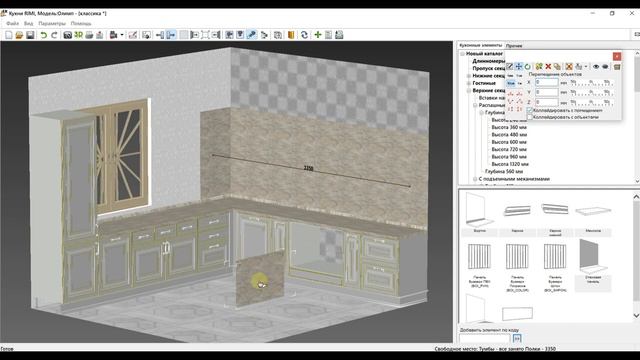Screen dimensions: 640x360
Task: Switch to the Прочее tab
Action: [514, 46]
